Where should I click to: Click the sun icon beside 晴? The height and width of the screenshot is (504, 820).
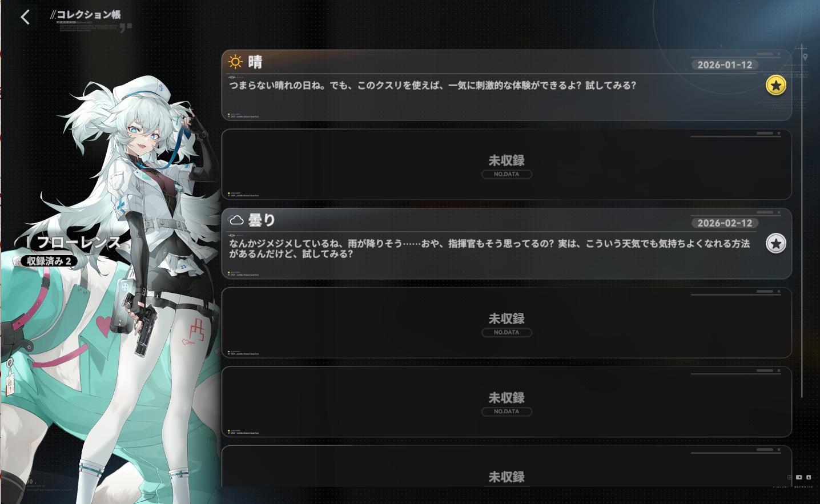coord(235,62)
